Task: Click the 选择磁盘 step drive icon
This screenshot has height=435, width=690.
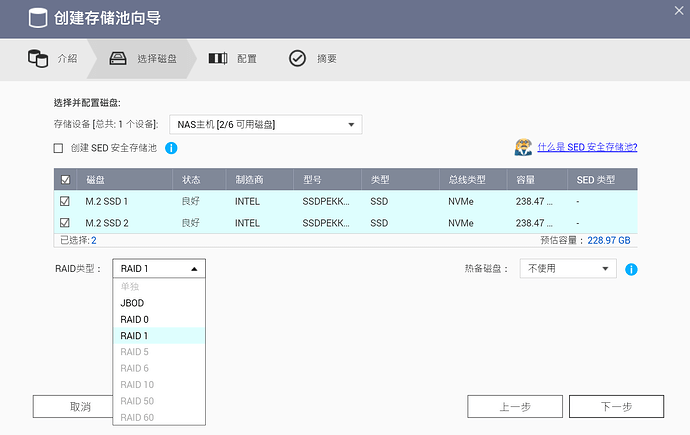Action: pos(117,58)
